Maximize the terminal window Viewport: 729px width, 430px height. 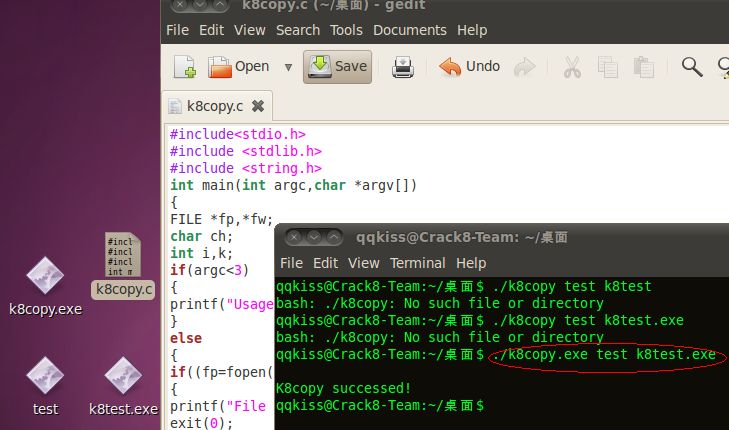coord(334,238)
